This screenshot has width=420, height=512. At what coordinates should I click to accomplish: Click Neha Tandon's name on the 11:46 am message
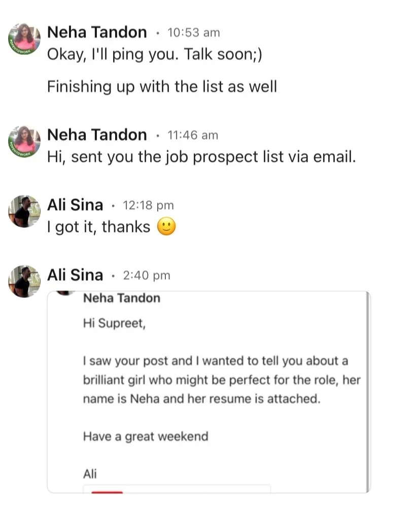coord(96,135)
